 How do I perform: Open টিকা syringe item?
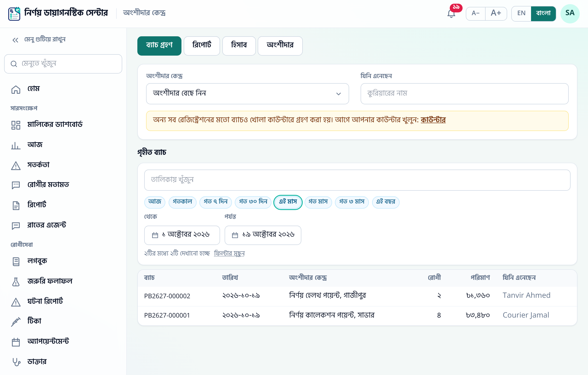coord(63,321)
